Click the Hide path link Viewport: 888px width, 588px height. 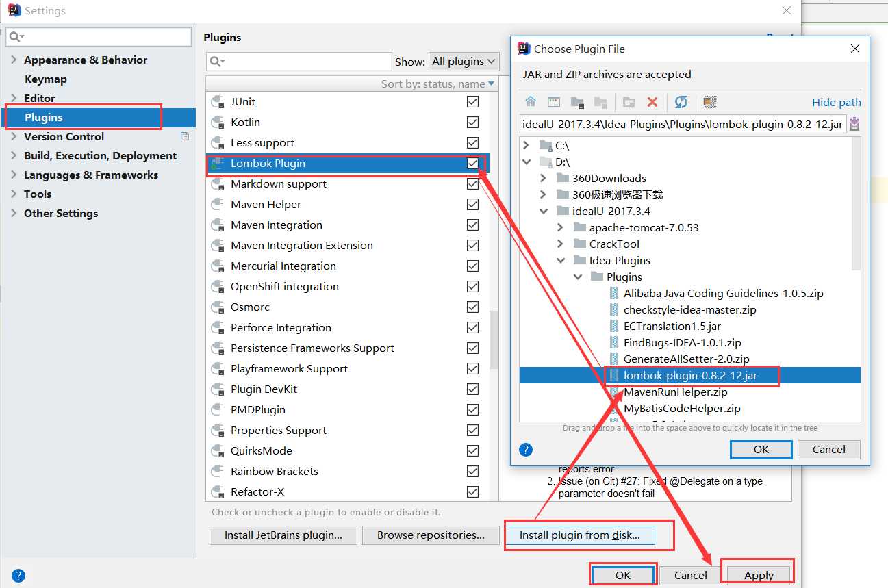[x=836, y=102]
